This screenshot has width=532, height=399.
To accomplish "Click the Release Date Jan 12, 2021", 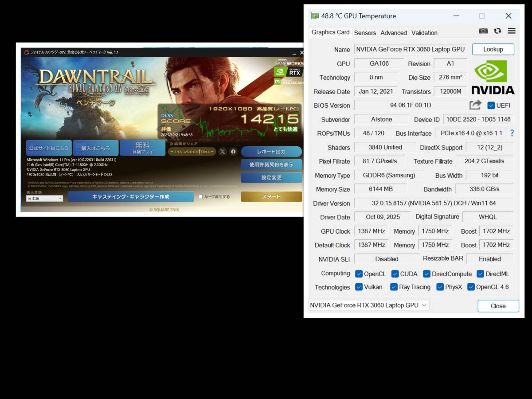I will coord(376,91).
